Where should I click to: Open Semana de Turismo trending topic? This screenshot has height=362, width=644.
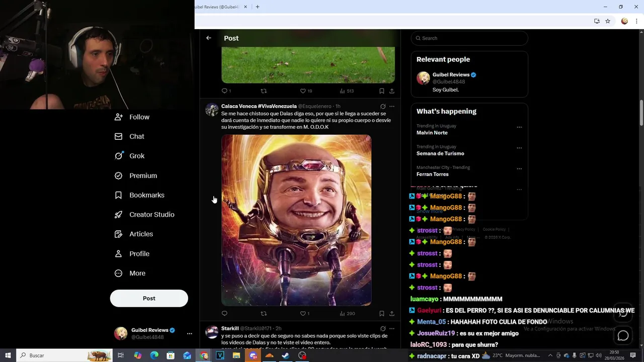[x=440, y=153]
